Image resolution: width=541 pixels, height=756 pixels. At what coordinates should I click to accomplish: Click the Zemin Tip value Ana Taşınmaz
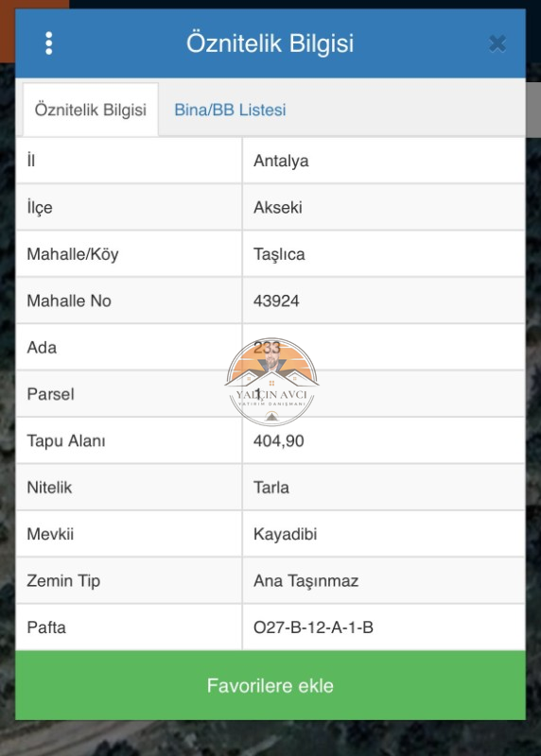306,581
